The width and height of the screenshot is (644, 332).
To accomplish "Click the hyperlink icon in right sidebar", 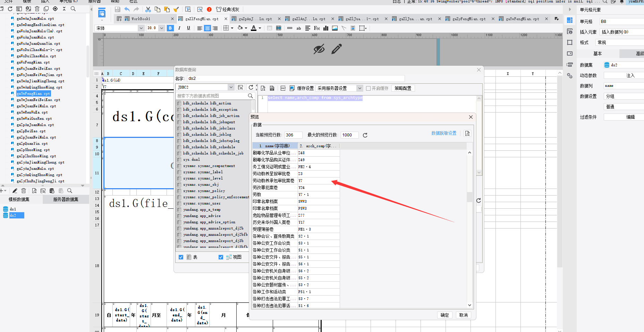I will pos(570,76).
